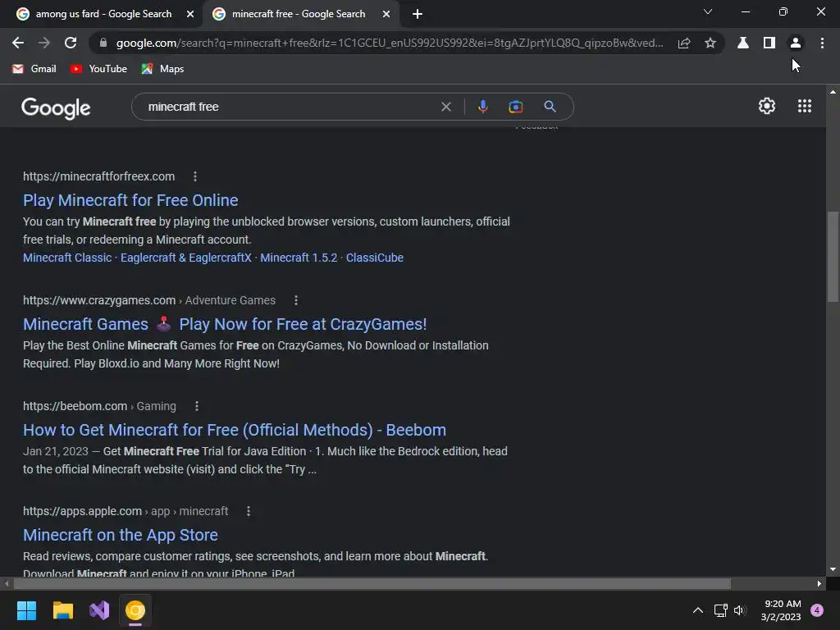Close the minecraft free tab

pos(386,15)
